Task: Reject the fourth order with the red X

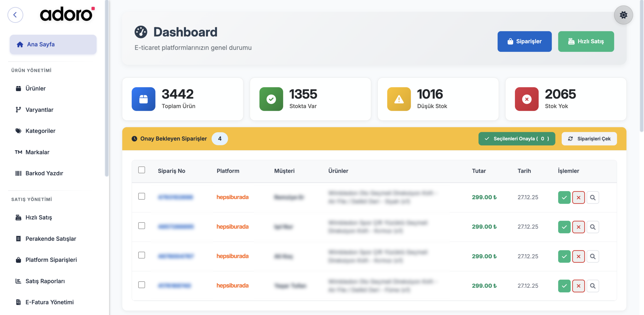Action: point(578,286)
